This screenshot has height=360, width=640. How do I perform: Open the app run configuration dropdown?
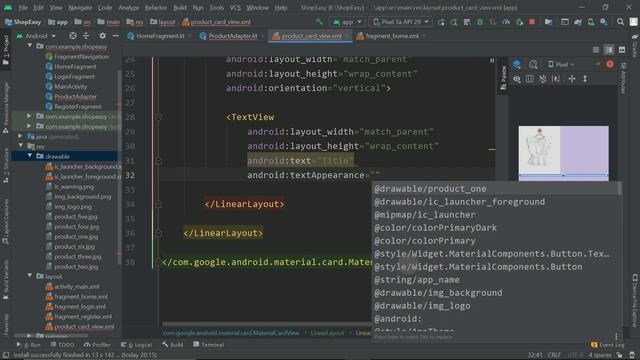click(347, 22)
